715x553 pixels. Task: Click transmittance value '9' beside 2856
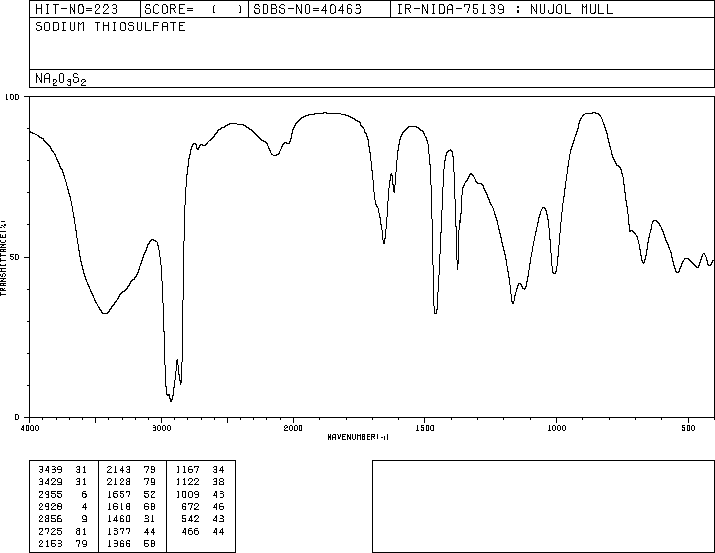pos(84,519)
